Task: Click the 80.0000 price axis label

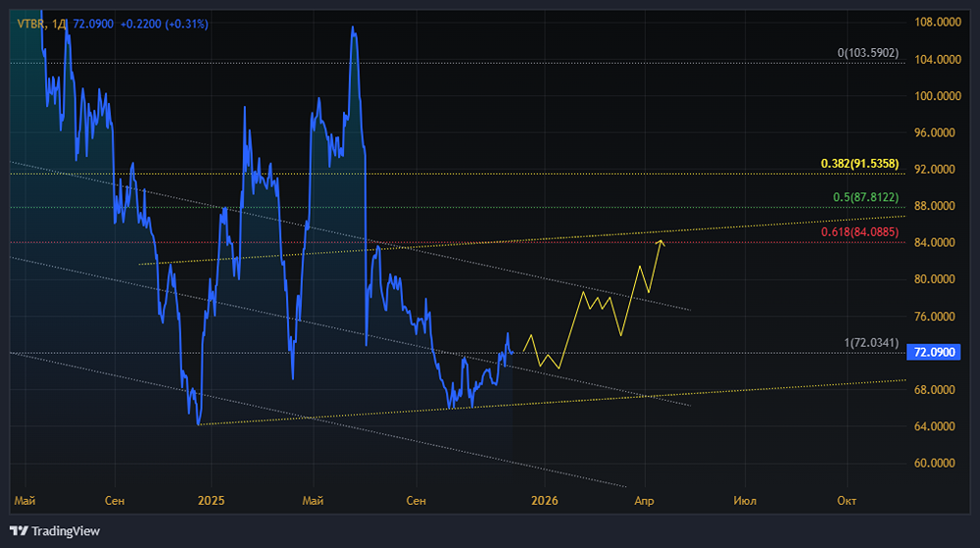Action: (x=934, y=279)
